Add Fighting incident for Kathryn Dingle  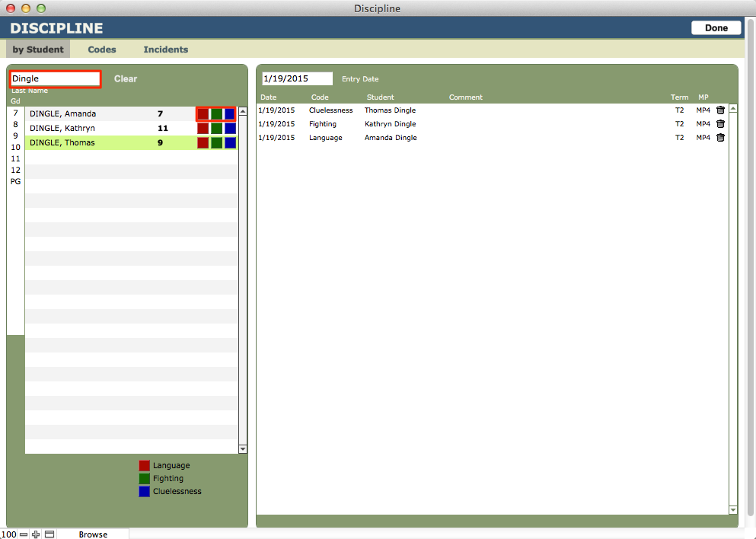pos(216,128)
